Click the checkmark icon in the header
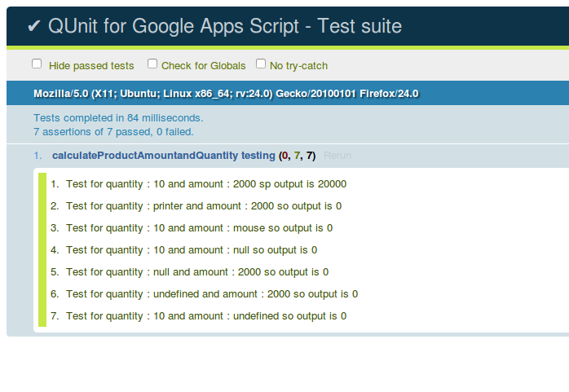Image resolution: width=569 pixels, height=392 pixels. click(34, 26)
